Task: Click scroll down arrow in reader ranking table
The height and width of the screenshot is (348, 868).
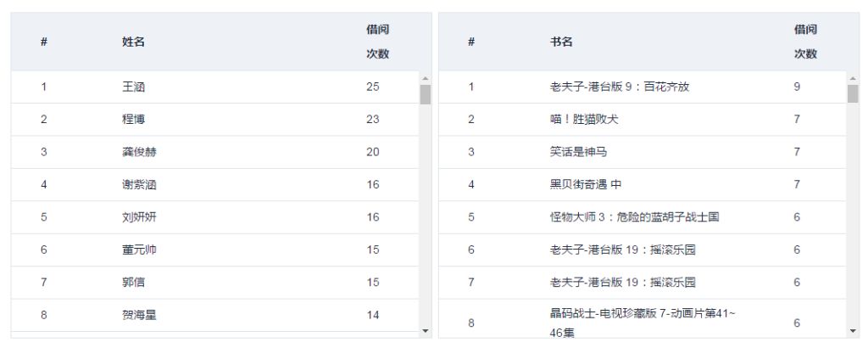Action: [426, 331]
